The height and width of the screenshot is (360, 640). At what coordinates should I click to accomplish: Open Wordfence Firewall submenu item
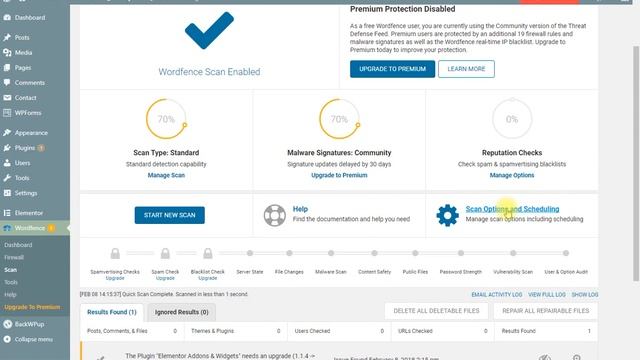click(14, 258)
